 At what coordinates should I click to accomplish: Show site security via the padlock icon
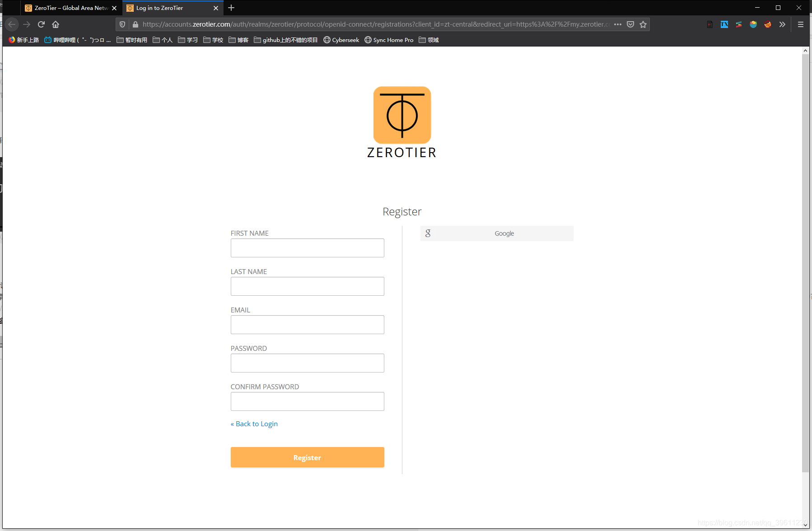pyautogui.click(x=135, y=24)
